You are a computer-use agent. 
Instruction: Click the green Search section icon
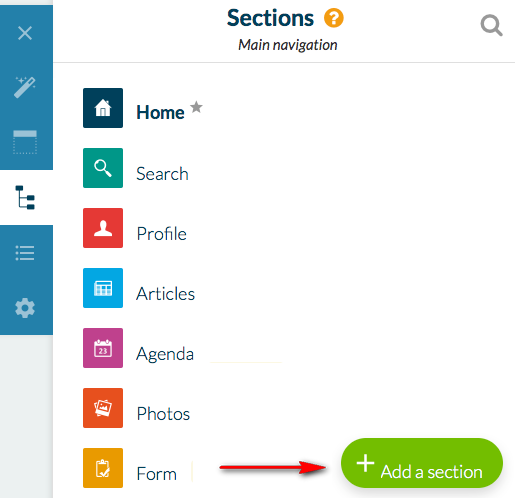click(103, 168)
